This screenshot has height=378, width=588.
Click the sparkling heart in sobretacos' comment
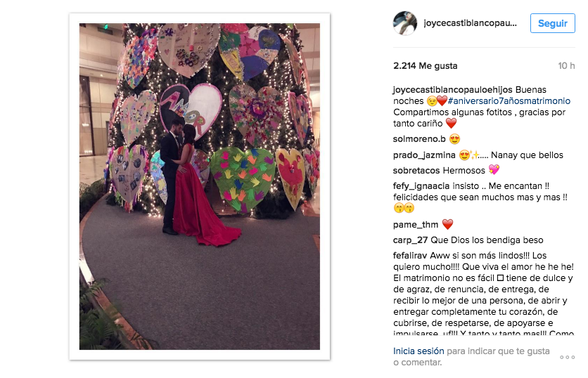(x=494, y=170)
